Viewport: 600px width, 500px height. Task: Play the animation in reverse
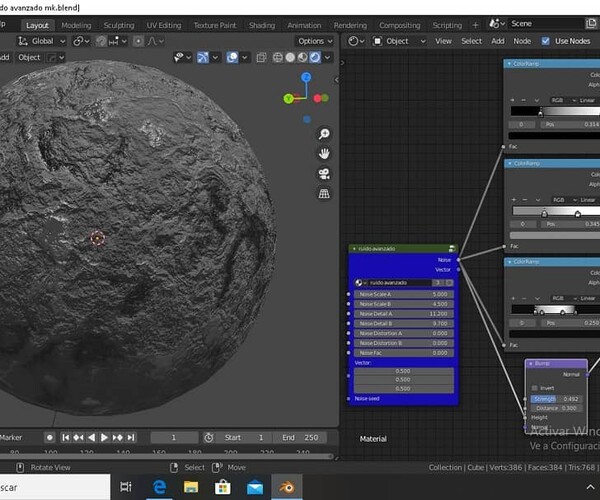pyautogui.click(x=91, y=437)
